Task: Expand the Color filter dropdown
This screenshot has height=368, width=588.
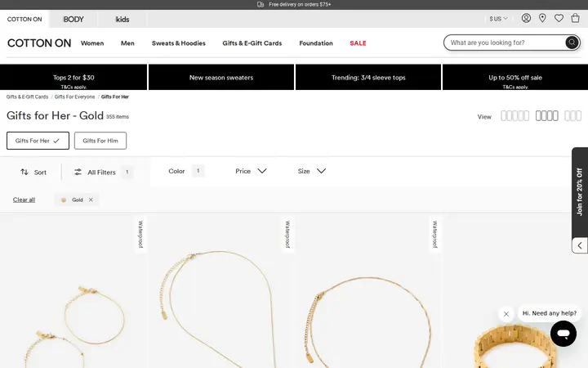Action: point(186,171)
